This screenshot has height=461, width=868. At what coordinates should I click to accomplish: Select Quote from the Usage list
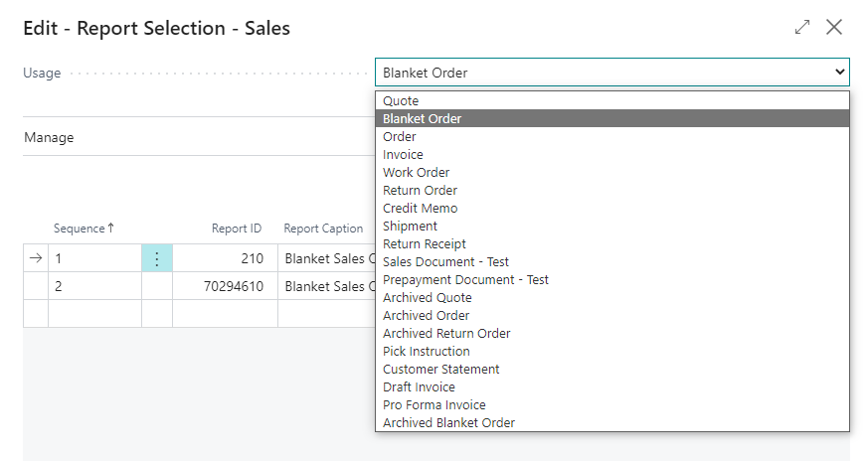click(x=401, y=101)
